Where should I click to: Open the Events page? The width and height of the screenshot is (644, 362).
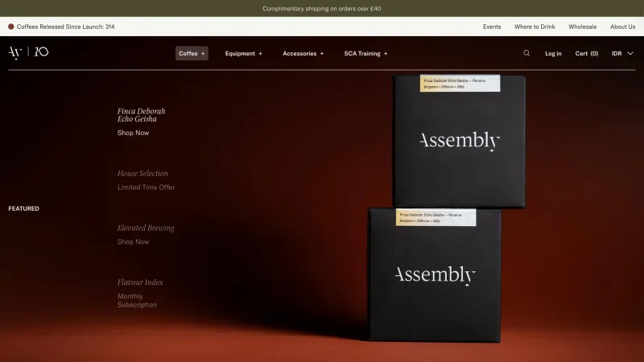492,27
